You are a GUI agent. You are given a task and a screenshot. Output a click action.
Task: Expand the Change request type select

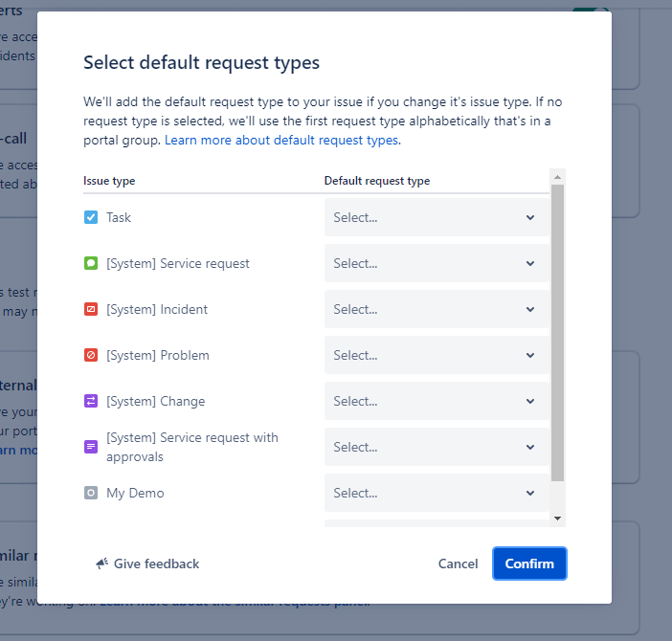(x=436, y=401)
